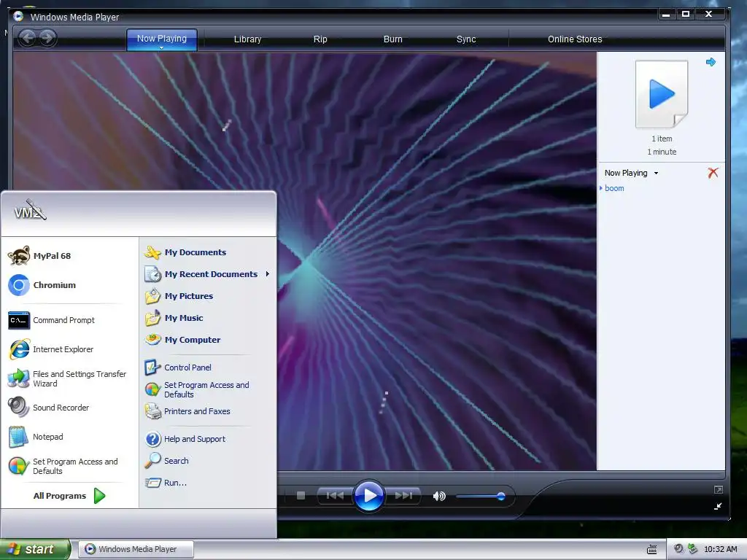Open Control Panel
The height and width of the screenshot is (560, 747).
click(208, 367)
